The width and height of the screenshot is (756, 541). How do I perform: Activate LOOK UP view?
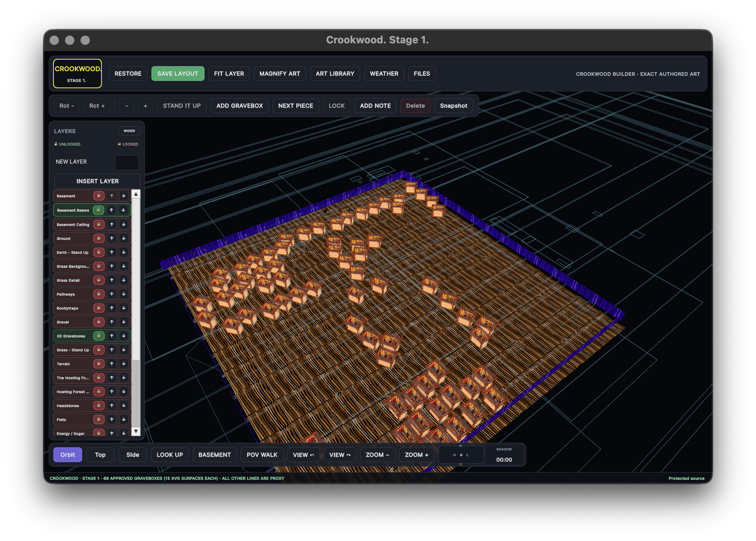[170, 455]
